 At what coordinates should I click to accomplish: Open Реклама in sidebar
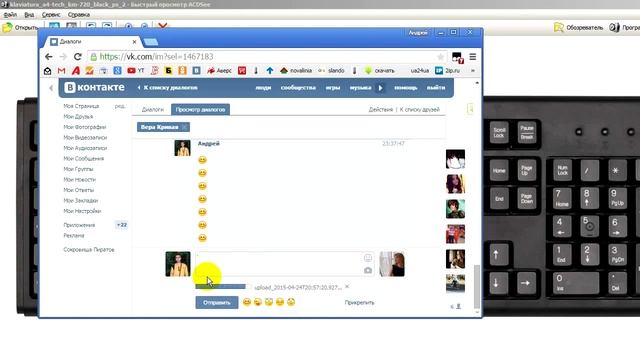tap(74, 236)
